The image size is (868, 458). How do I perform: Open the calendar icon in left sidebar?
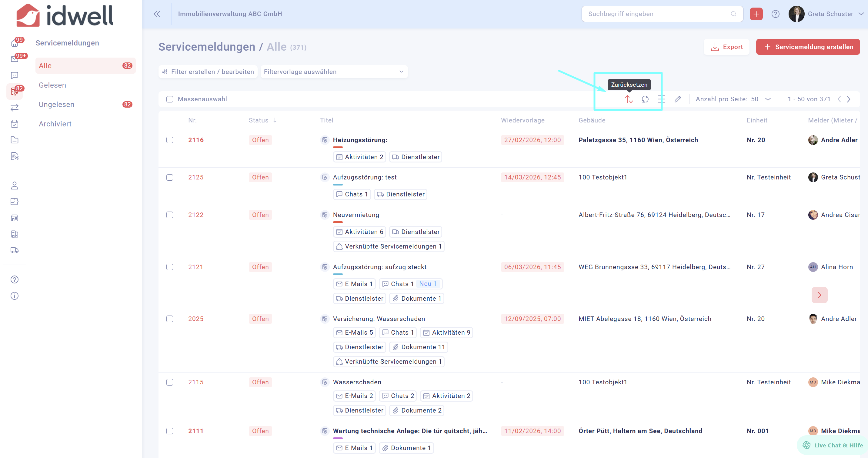pos(15,124)
